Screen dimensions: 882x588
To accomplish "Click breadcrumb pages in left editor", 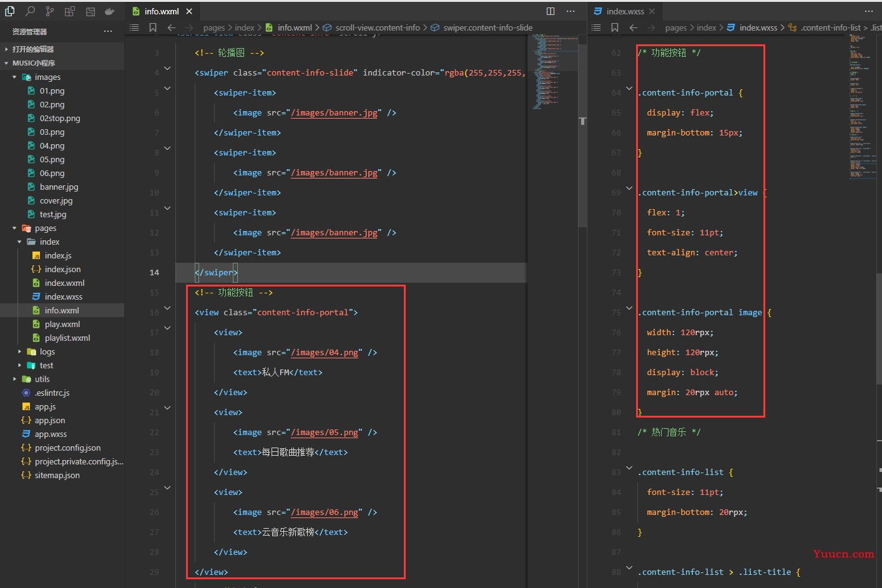I will [214, 27].
